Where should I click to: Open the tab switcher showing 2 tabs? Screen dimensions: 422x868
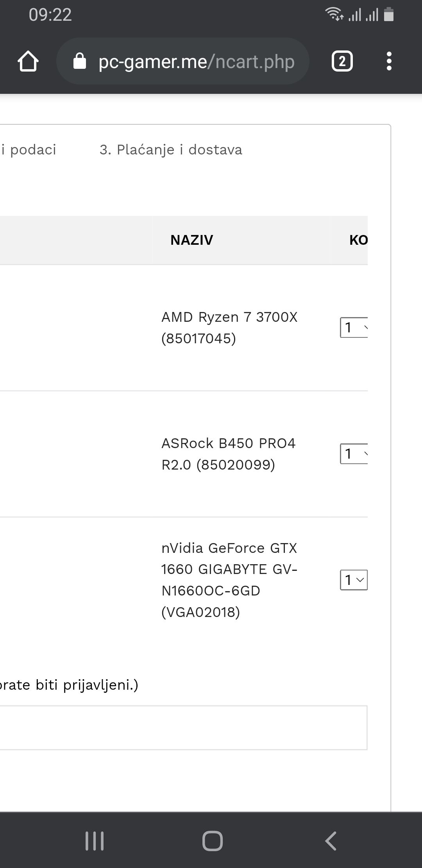(x=342, y=61)
